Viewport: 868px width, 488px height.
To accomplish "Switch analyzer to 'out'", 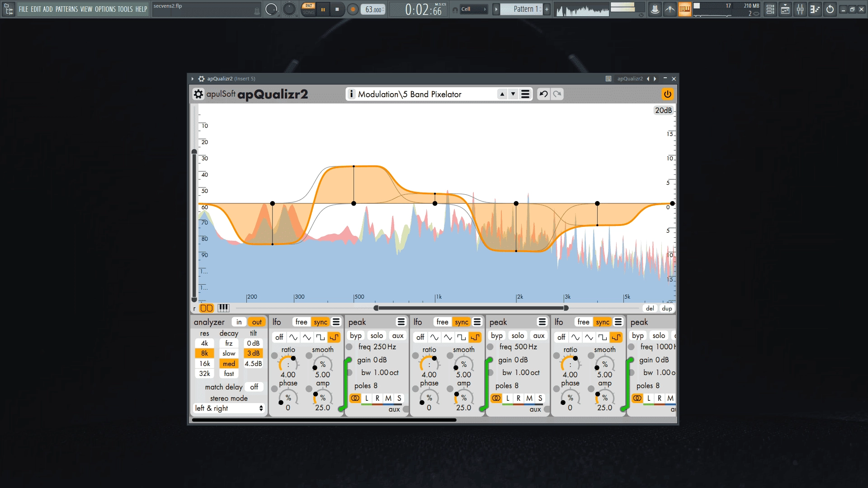I will click(257, 322).
